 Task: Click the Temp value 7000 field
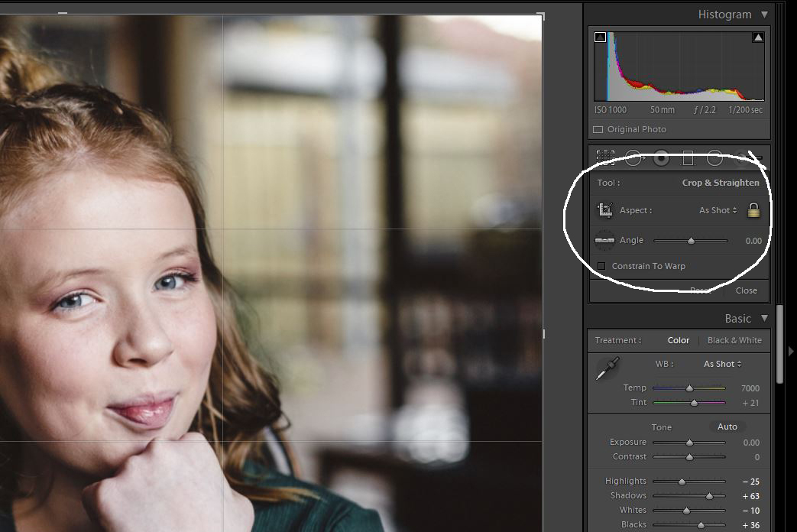(750, 388)
